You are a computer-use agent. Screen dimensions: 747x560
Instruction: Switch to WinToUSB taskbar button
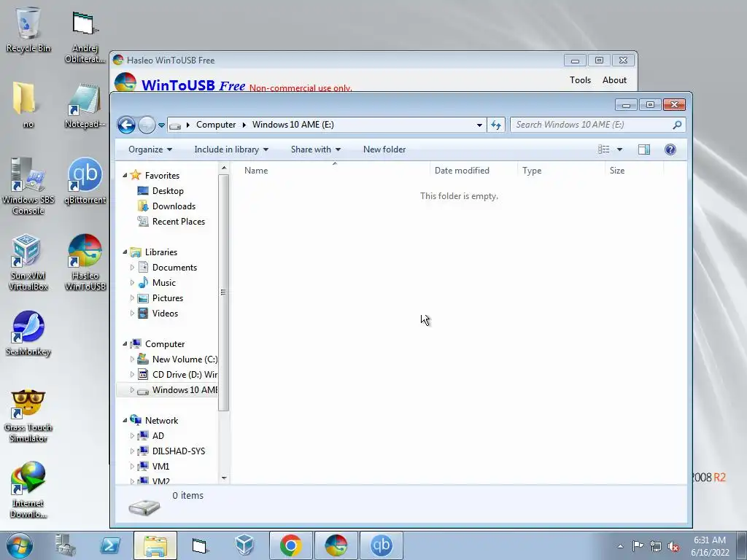click(336, 545)
